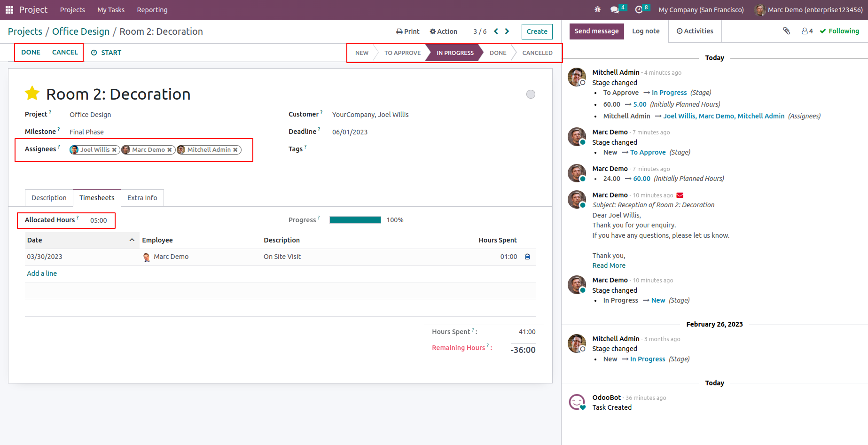
Task: Sort timesheets by Date column
Action: (82, 240)
